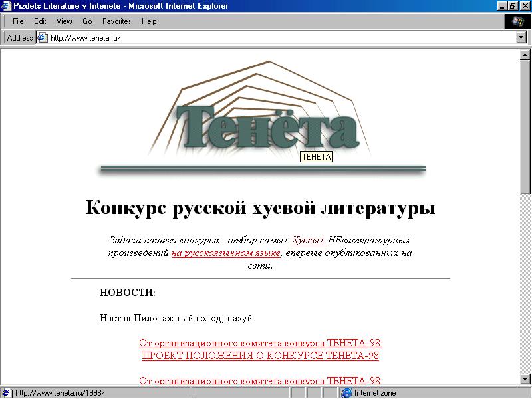Image resolution: width=532 pixels, height=399 pixels.
Task: Open the Edit menu
Action: point(40,21)
